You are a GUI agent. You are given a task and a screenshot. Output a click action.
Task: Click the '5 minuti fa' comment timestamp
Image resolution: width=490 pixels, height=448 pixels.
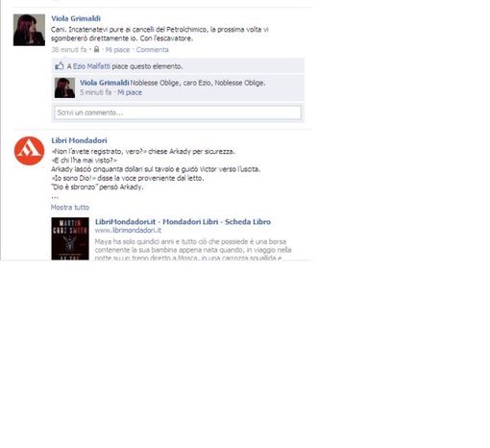[x=96, y=92]
